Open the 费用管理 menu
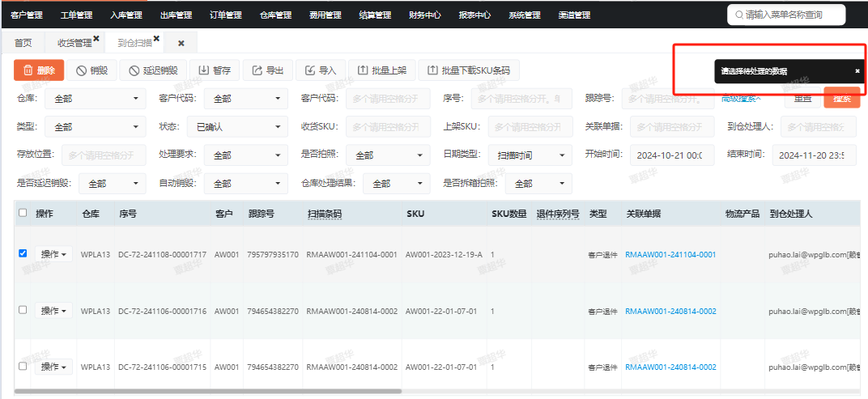The image size is (868, 399). pos(325,15)
